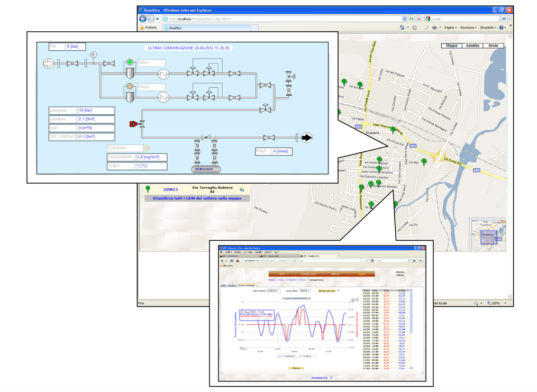Open the GDM13 link
Image resolution: width=537 pixels, height=392 pixels.
click(x=170, y=189)
